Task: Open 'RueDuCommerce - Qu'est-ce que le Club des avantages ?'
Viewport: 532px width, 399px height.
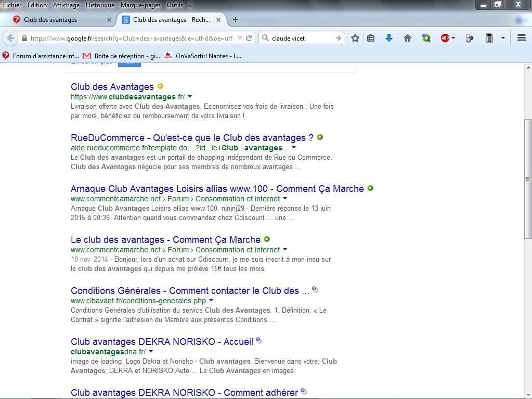Action: [x=192, y=138]
